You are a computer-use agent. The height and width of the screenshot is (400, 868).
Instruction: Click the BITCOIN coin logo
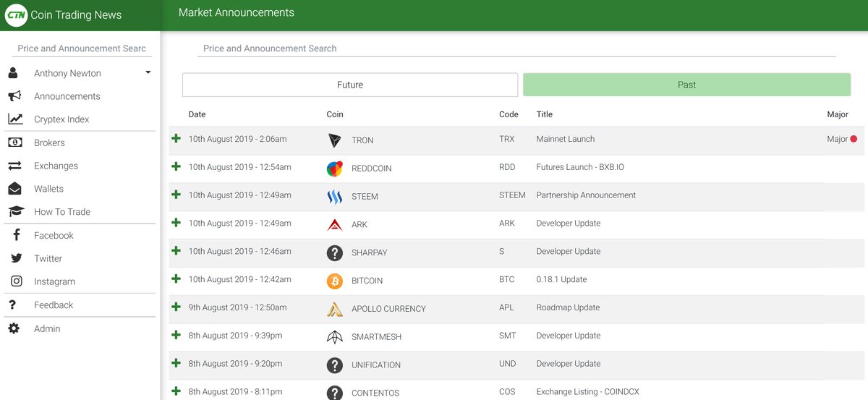(x=334, y=281)
